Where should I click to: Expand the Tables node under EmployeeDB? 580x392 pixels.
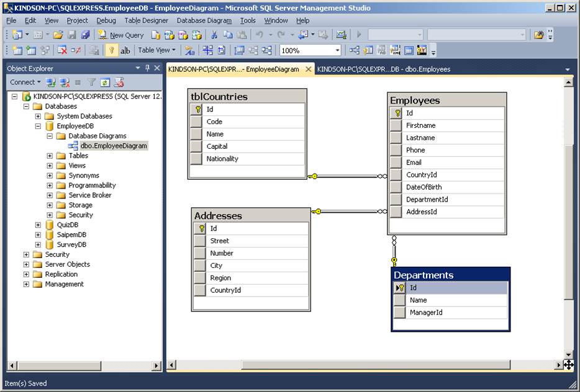pyautogui.click(x=51, y=156)
